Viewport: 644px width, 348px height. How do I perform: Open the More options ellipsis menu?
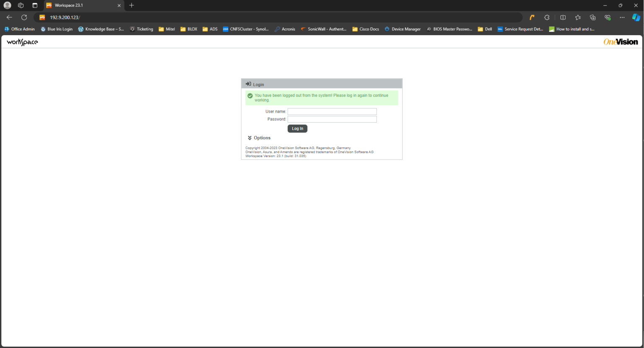point(622,17)
